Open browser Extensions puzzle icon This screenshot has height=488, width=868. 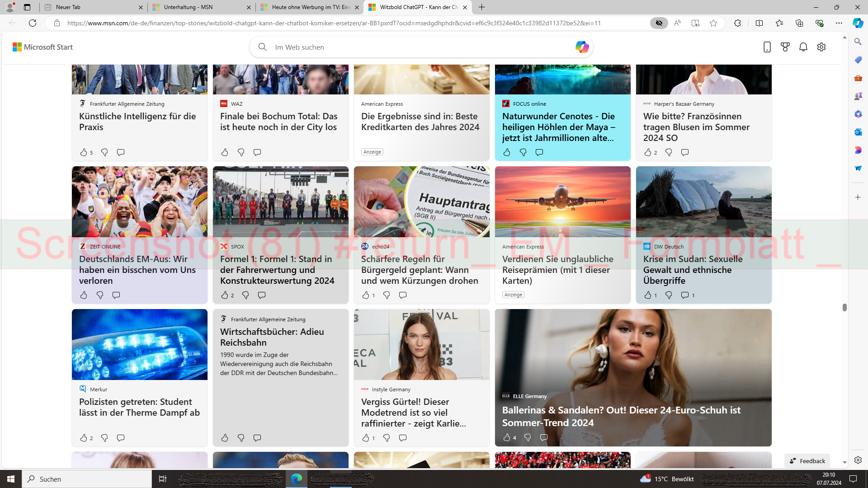coord(737,23)
